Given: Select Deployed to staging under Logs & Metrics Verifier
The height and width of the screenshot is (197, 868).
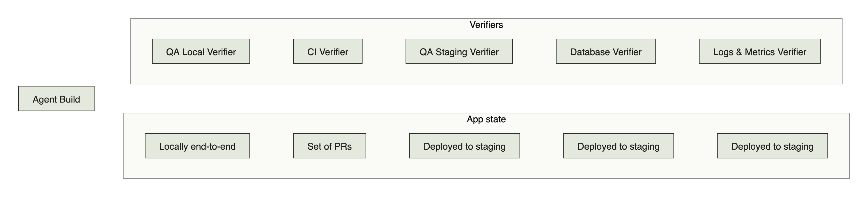Looking at the screenshot, I should (772, 146).
